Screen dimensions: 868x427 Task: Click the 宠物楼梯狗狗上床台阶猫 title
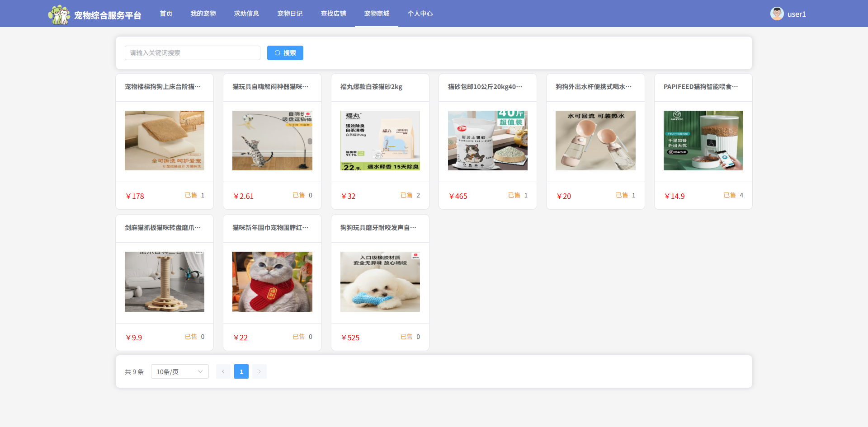(x=163, y=87)
